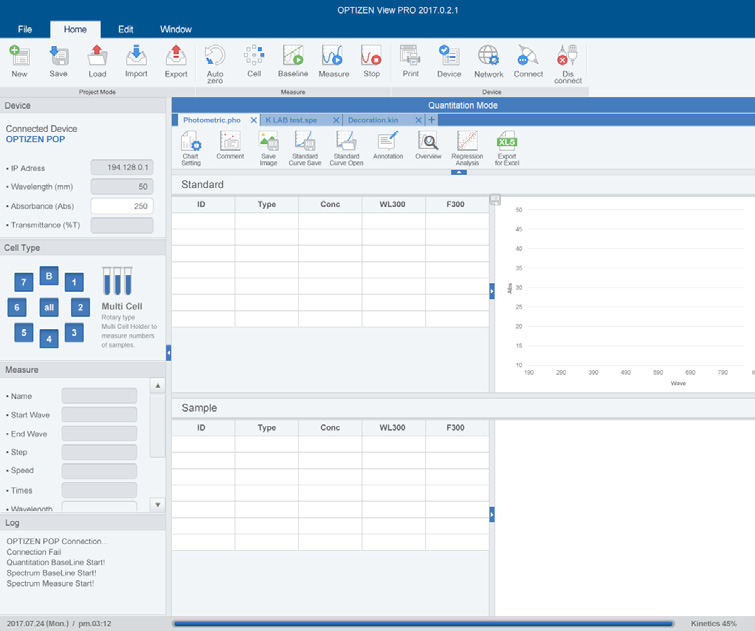The height and width of the screenshot is (631, 755).
Task: Add a new document tab
Action: point(432,120)
